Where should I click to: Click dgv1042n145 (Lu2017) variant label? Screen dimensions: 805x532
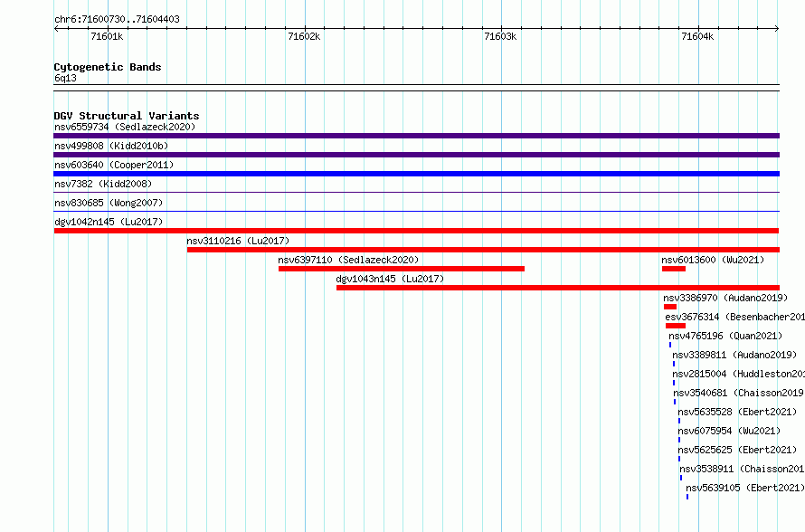point(109,222)
